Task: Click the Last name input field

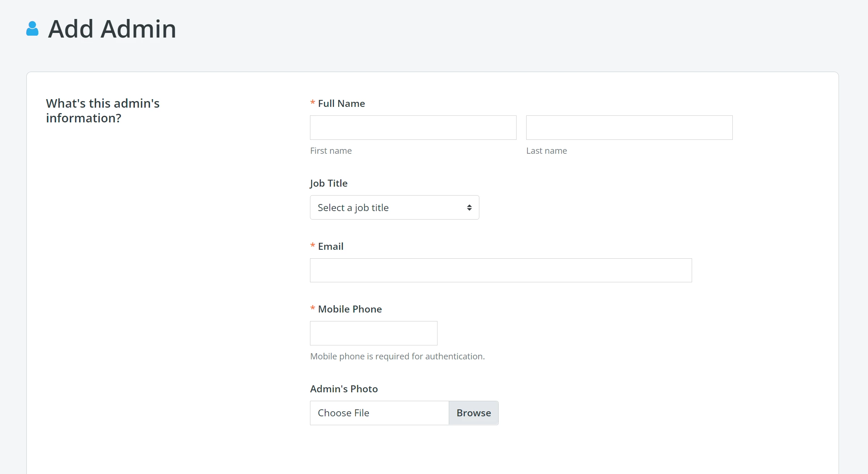Action: point(629,127)
